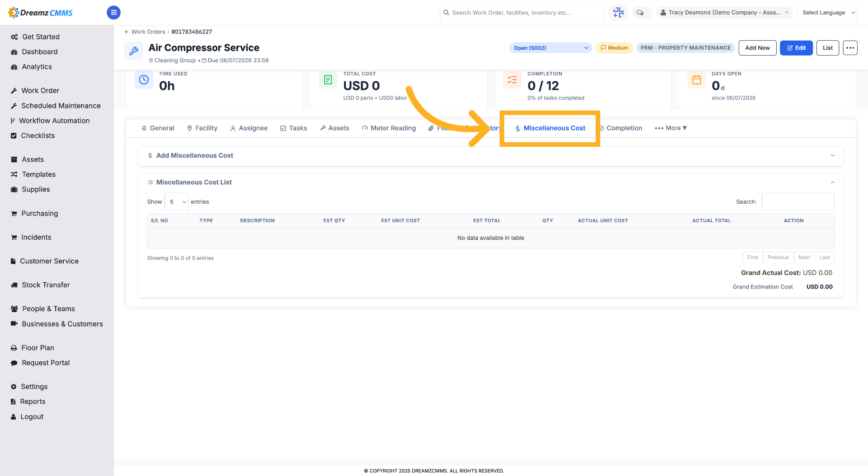Image resolution: width=868 pixels, height=476 pixels.
Task: Open the More tabs dropdown
Action: pos(671,128)
